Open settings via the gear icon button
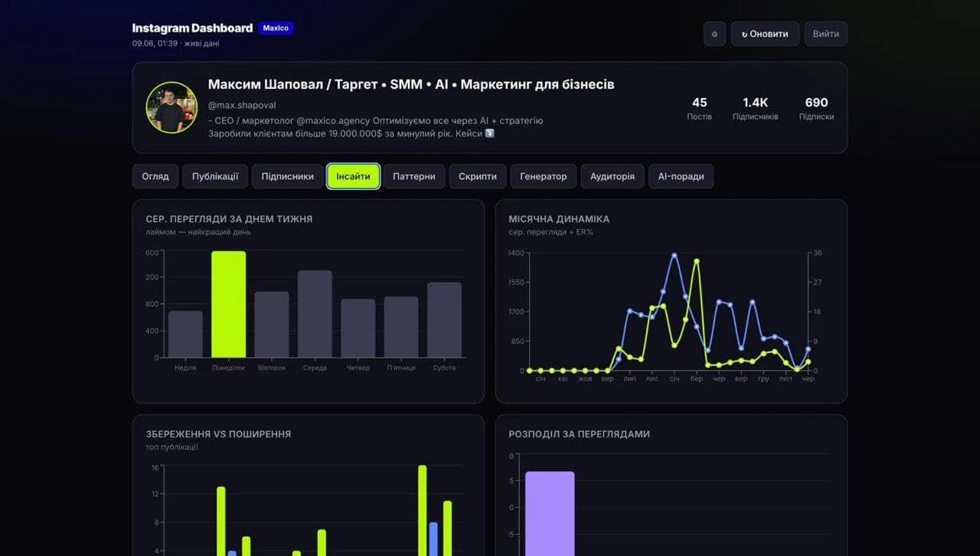The height and width of the screenshot is (556, 980). (x=714, y=34)
